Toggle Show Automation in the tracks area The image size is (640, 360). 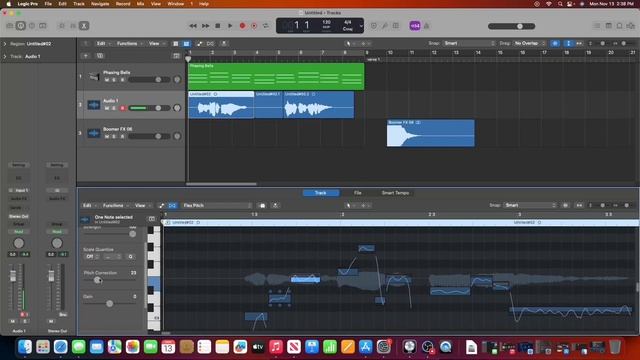tap(199, 43)
